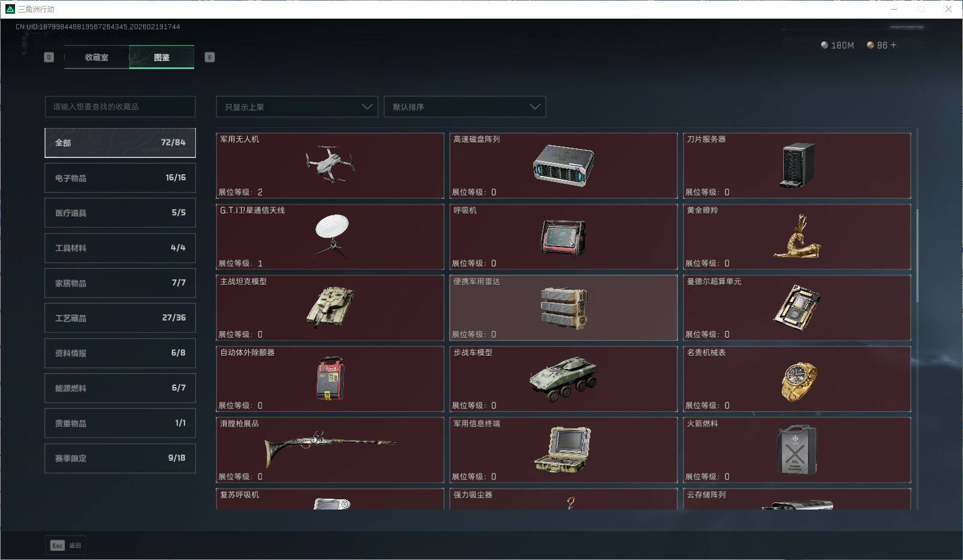
Task: Click the Esc 返回 back button
Action: [x=65, y=545]
